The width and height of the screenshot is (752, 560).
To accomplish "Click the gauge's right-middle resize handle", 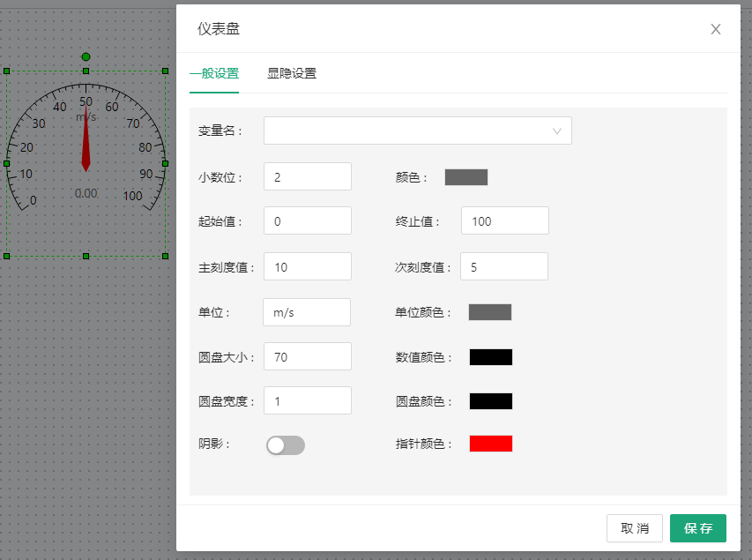I will [x=165, y=163].
